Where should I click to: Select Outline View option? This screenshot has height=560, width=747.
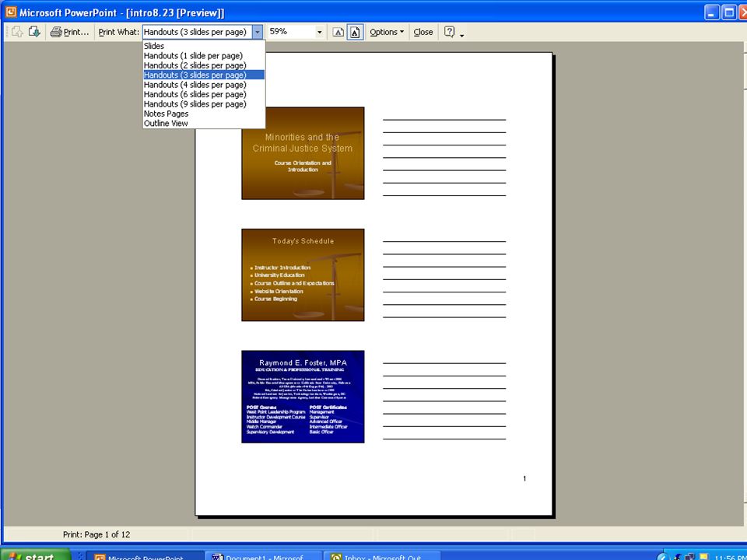click(204, 124)
